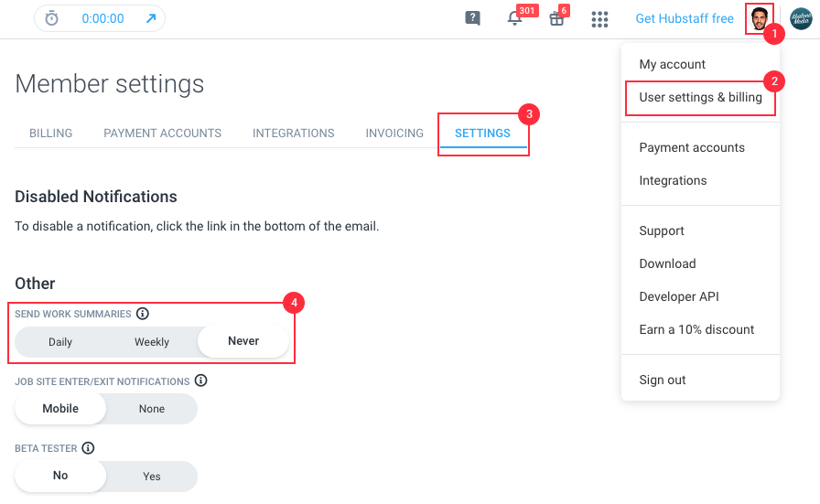Open the apps grid menu icon
Viewport: 820px width, 504px height.
[600, 18]
